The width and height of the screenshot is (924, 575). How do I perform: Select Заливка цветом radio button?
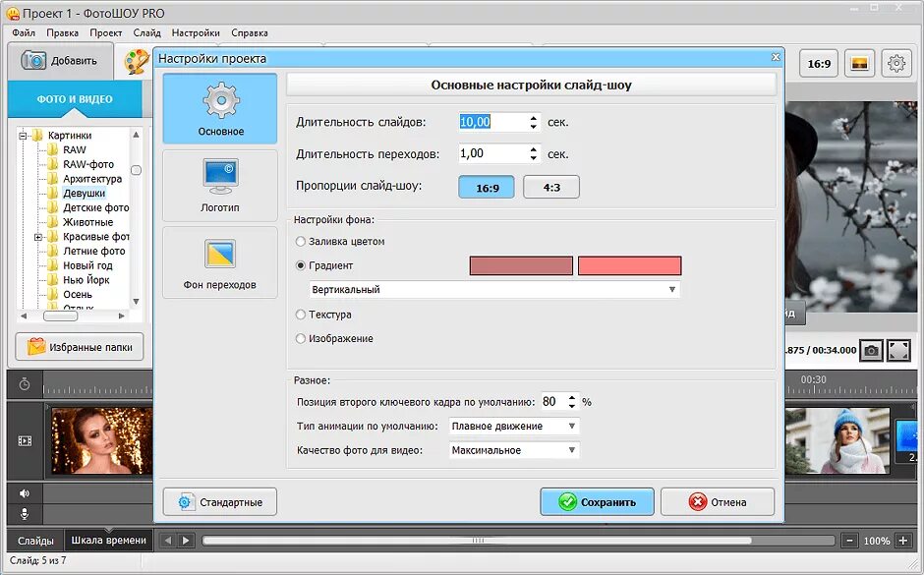click(301, 242)
